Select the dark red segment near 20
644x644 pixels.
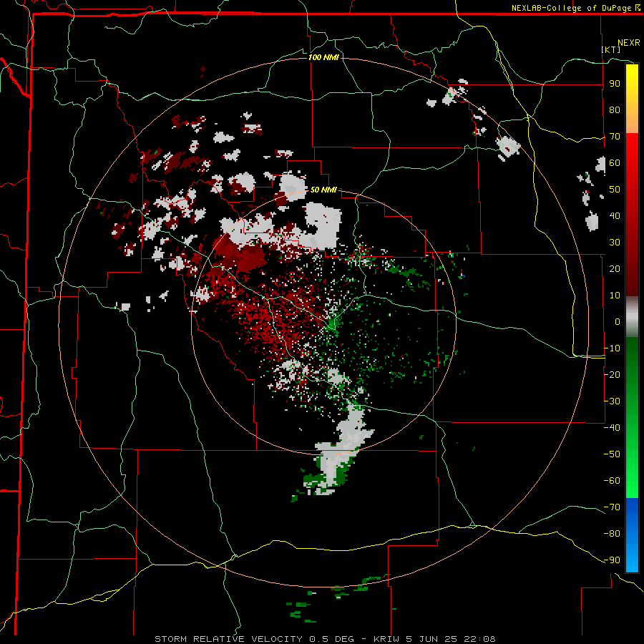pos(632,269)
